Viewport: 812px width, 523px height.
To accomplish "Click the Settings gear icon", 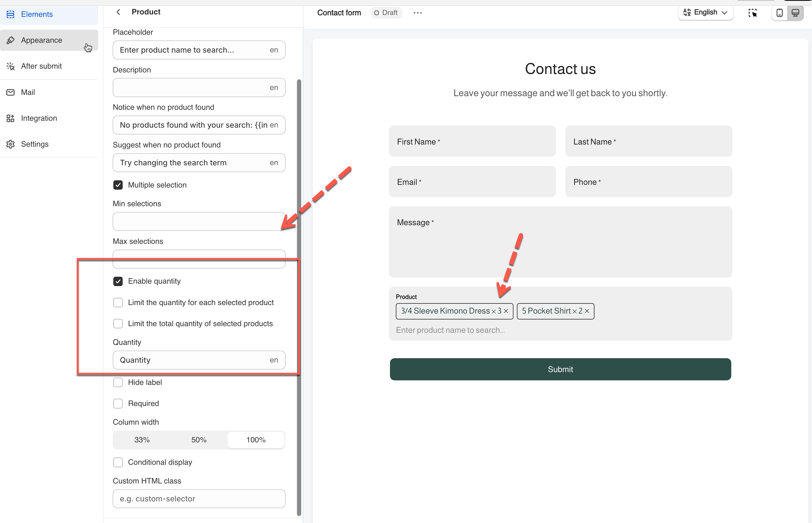I will pos(10,144).
